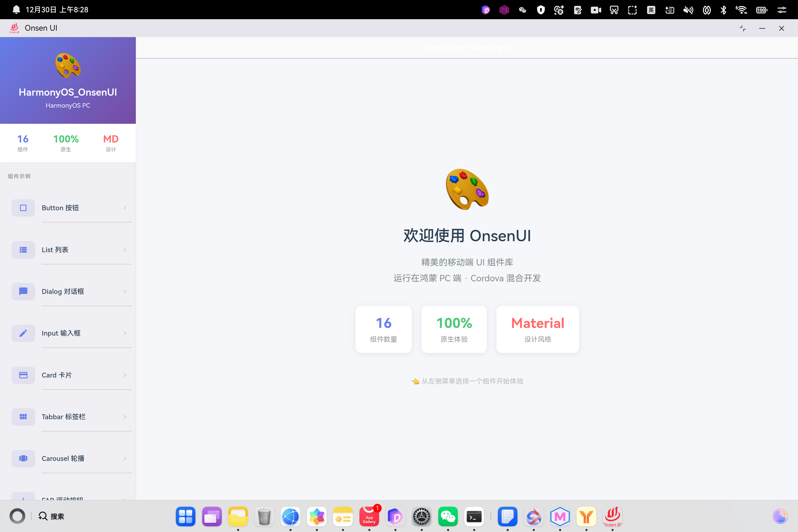This screenshot has height=532, width=798.
Task: Select the Button 按钮 component icon
Action: pos(23,208)
